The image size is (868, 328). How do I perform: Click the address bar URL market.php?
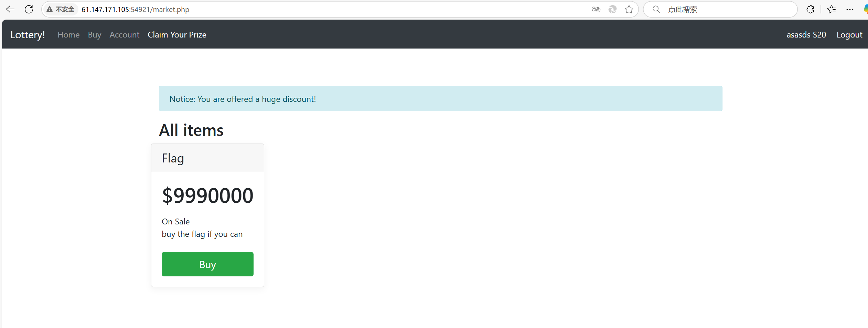135,9
